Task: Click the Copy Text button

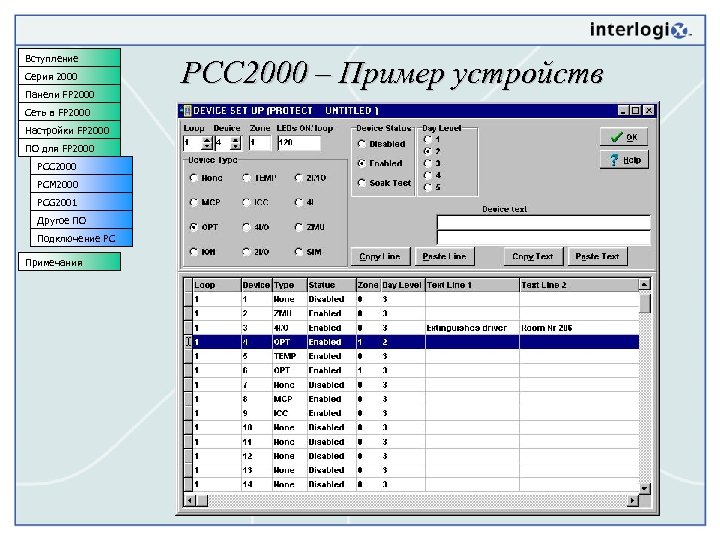Action: (x=533, y=256)
